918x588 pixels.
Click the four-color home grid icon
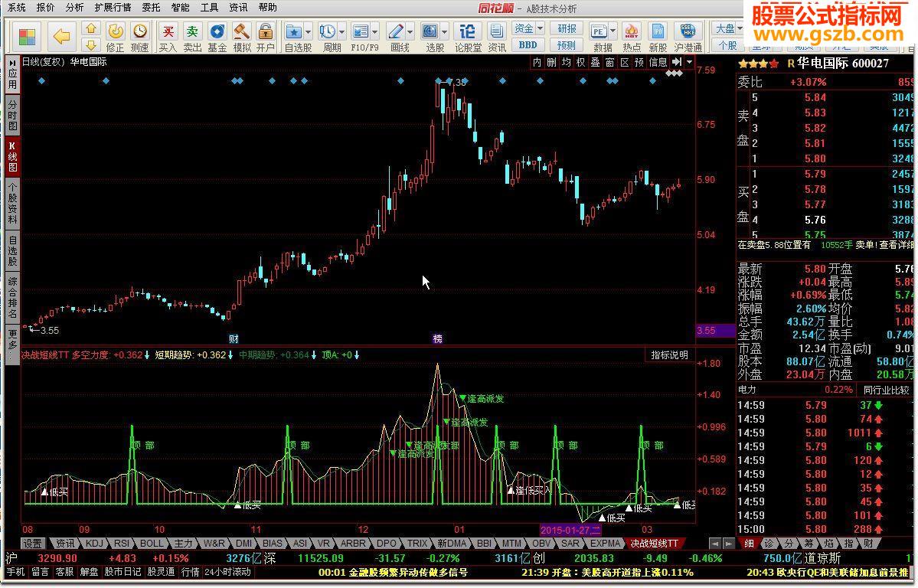coord(27,36)
